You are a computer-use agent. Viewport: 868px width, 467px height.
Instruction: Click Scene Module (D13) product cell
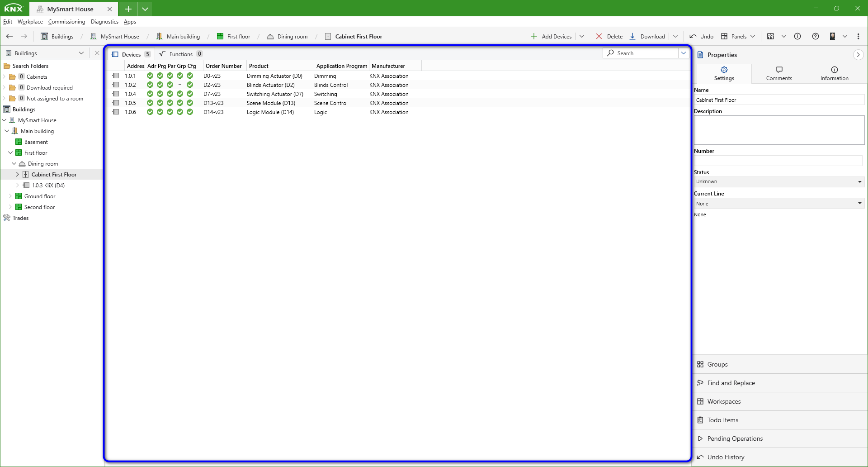coord(271,103)
